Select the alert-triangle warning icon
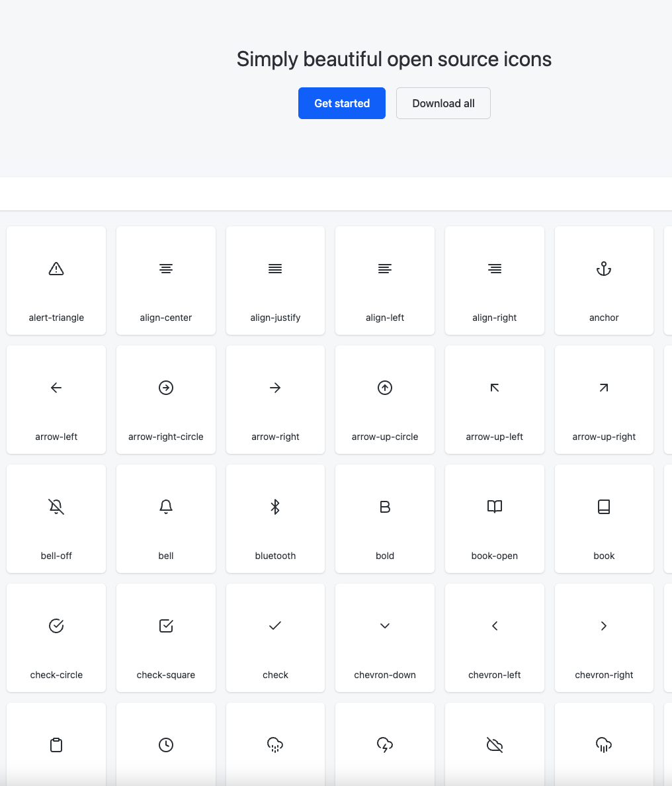Screen dimensions: 672x786 56,269
